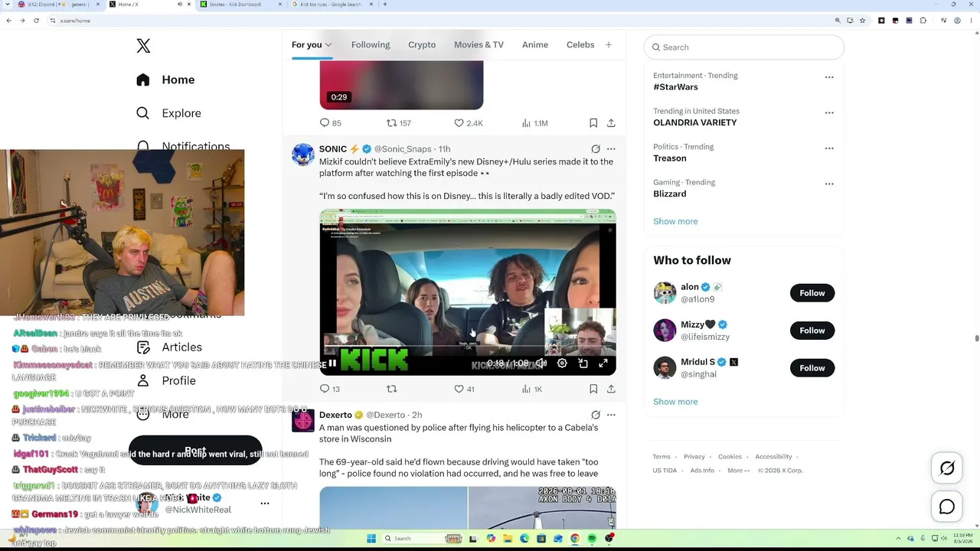Share the SONIC Mizkif post
The image size is (980, 551).
click(x=611, y=389)
